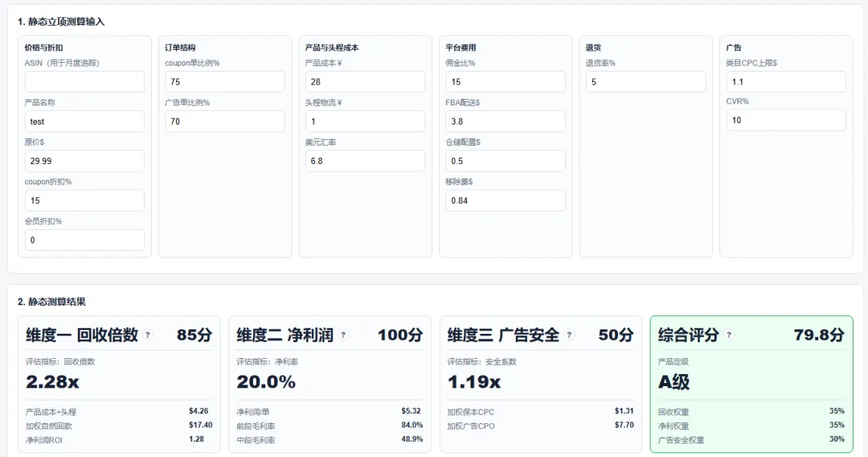
Task: Click the 移除费$ field showing 0.84
Action: pos(506,200)
